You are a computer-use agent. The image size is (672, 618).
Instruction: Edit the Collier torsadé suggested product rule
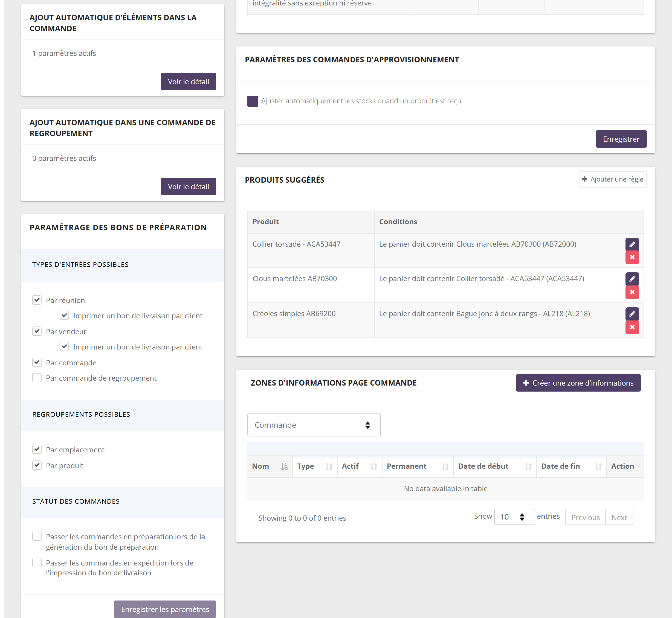click(x=632, y=244)
